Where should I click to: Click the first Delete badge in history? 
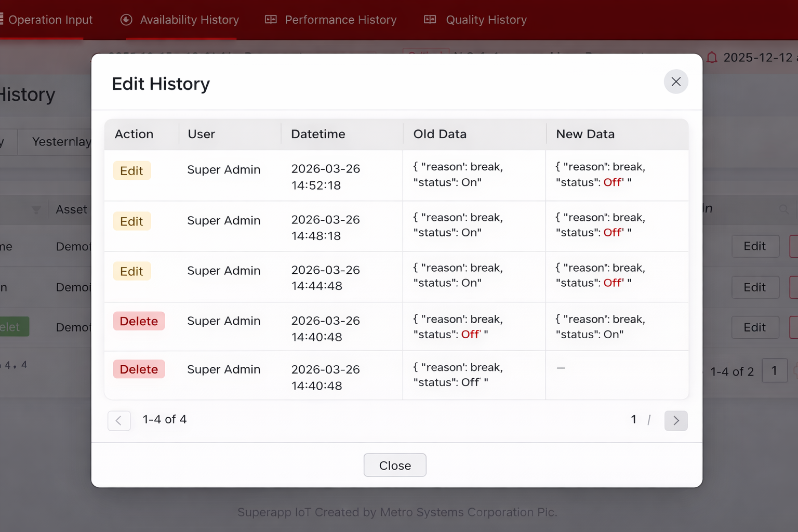pyautogui.click(x=139, y=321)
